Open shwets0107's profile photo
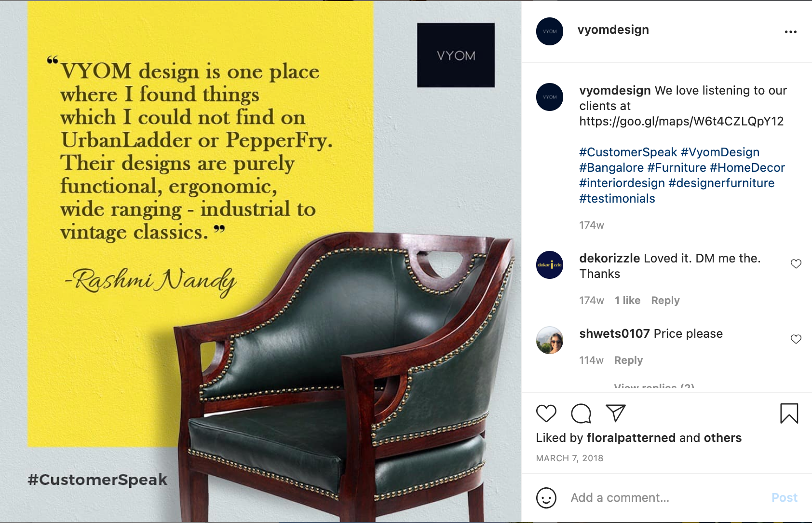 pos(550,340)
